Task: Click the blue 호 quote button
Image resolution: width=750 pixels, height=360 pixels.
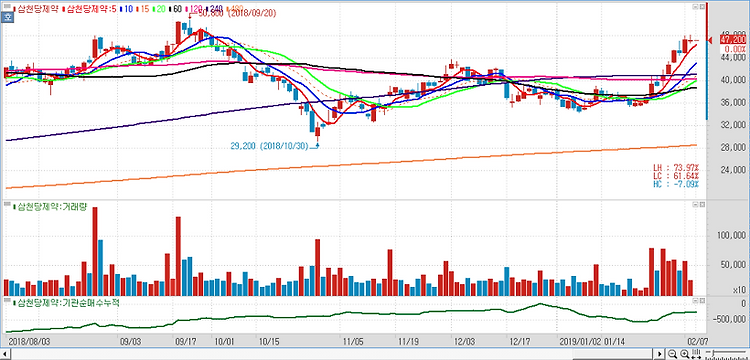Action: point(8,17)
